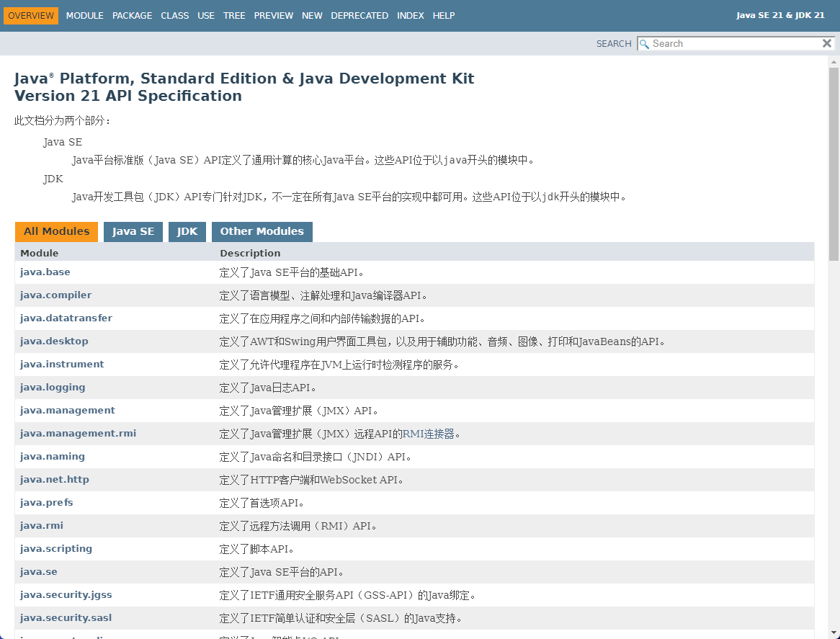The width and height of the screenshot is (840, 639).
Task: Open the MODULE navigation item
Action: (84, 16)
